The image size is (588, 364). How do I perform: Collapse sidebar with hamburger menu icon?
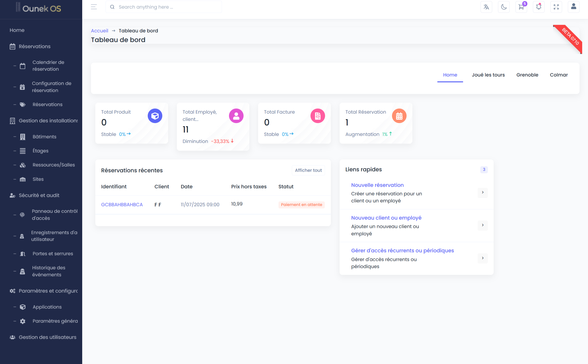pos(94,7)
